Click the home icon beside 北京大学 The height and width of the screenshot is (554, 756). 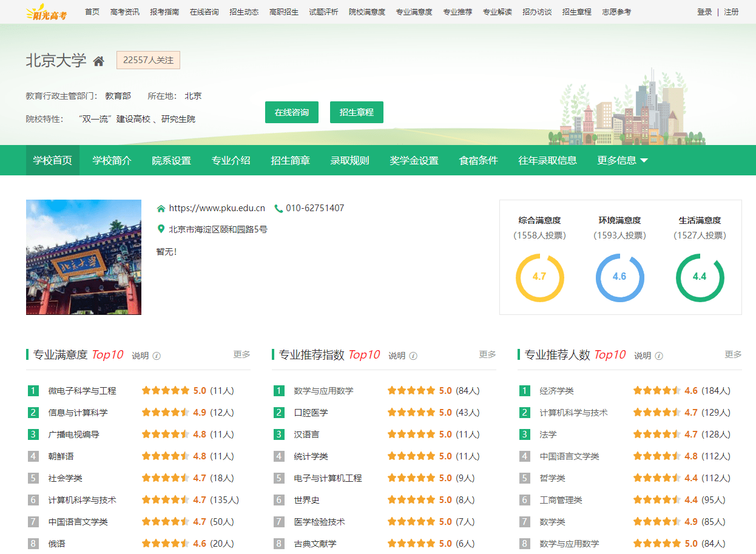click(99, 61)
